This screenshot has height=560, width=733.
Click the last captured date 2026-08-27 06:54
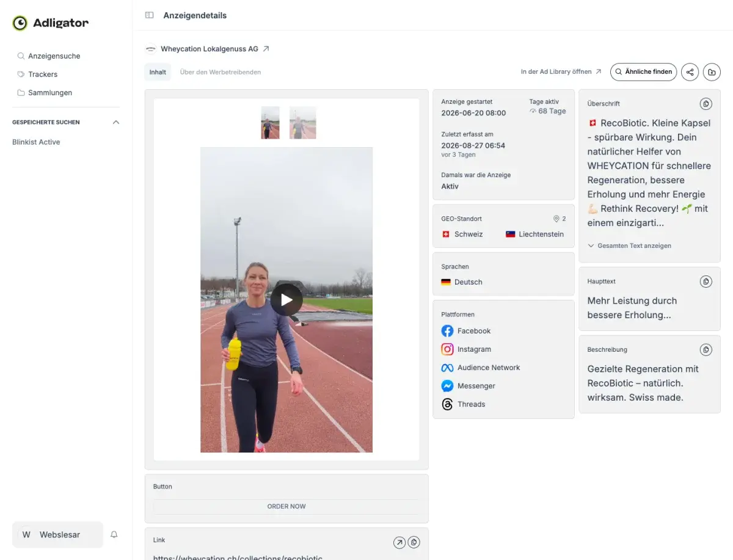click(473, 145)
